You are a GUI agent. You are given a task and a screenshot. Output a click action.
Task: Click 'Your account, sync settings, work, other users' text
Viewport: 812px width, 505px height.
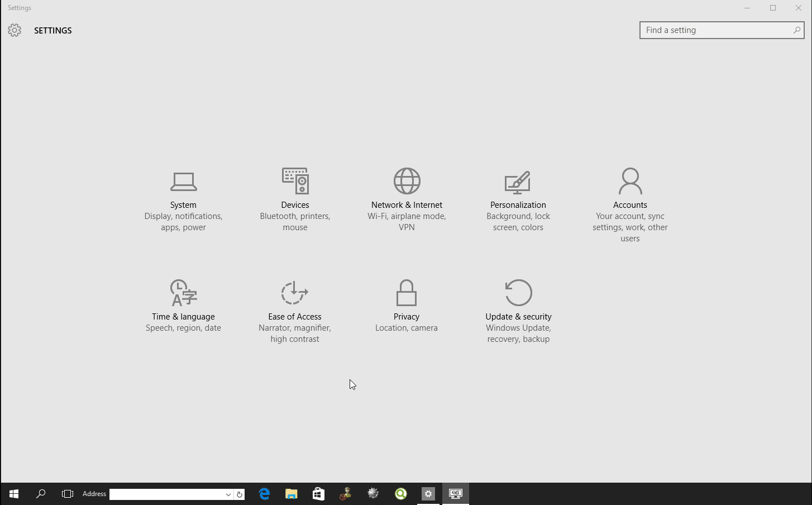coord(630,227)
